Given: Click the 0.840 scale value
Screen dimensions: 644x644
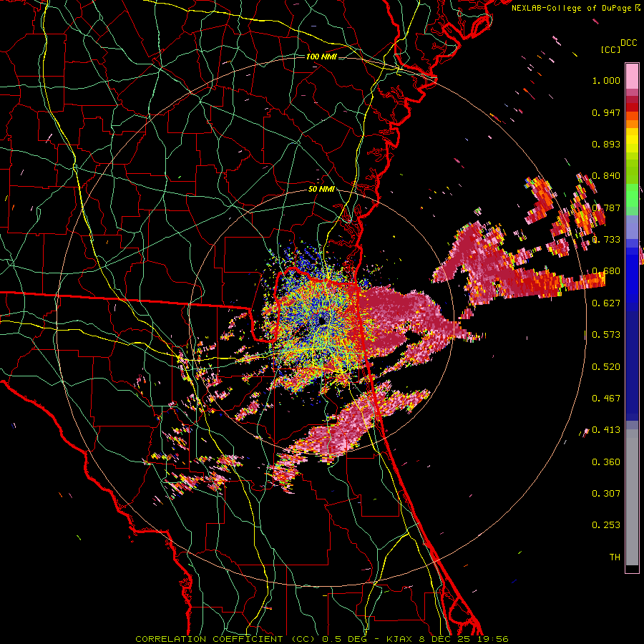Looking at the screenshot, I should coord(606,176).
